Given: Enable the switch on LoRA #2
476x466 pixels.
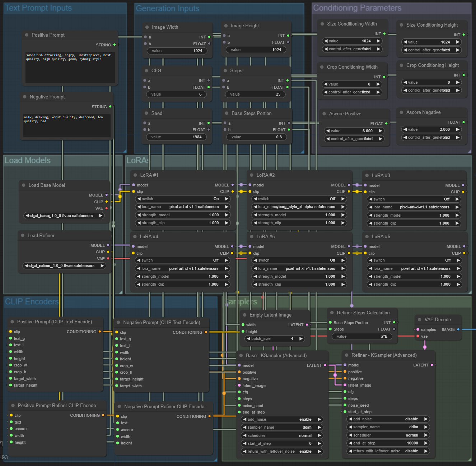Looking at the screenshot, I should point(299,199).
